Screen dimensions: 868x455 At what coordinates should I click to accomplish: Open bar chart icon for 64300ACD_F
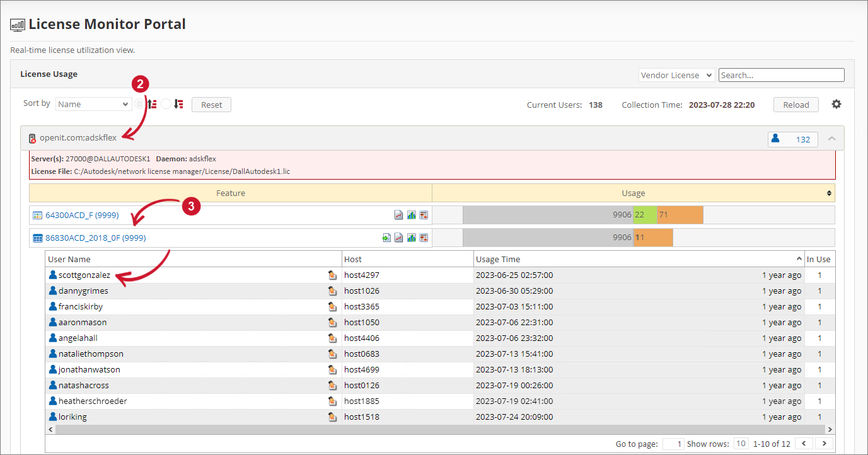411,215
